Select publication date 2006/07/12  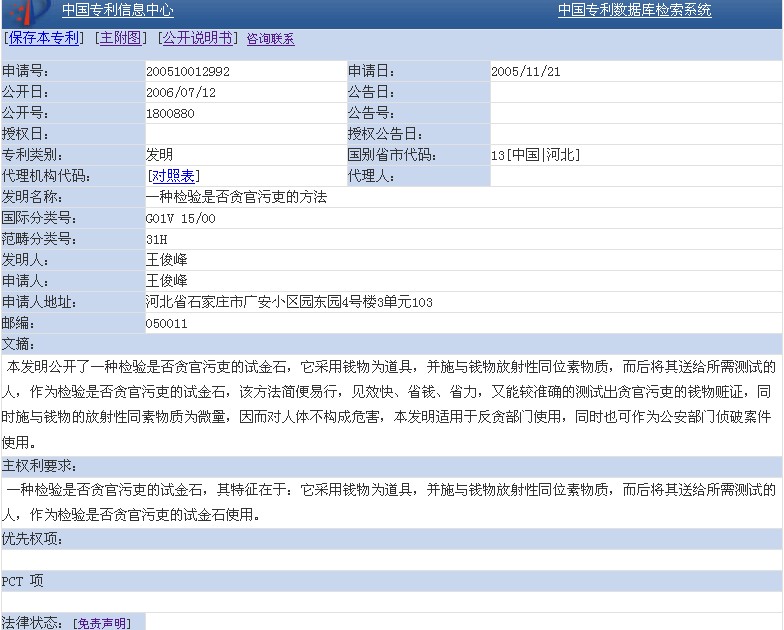click(x=180, y=92)
